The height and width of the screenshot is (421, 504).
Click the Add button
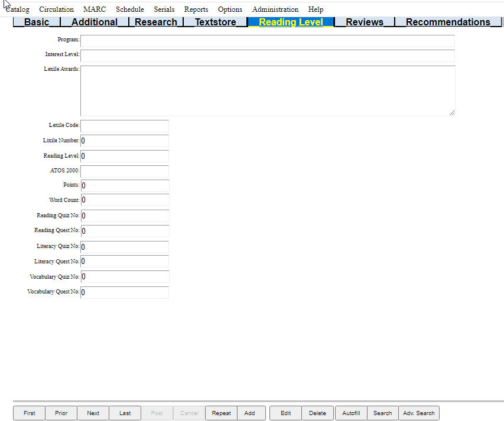(250, 413)
